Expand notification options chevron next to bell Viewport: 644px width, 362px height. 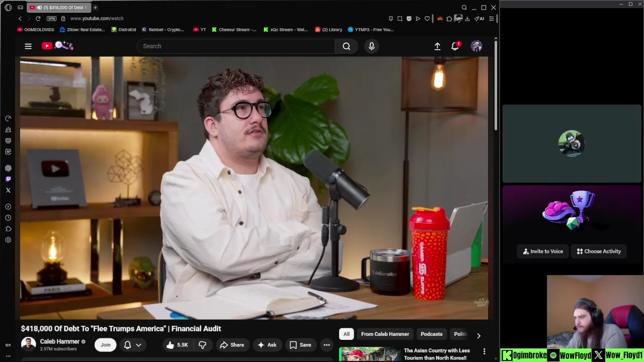(x=138, y=345)
